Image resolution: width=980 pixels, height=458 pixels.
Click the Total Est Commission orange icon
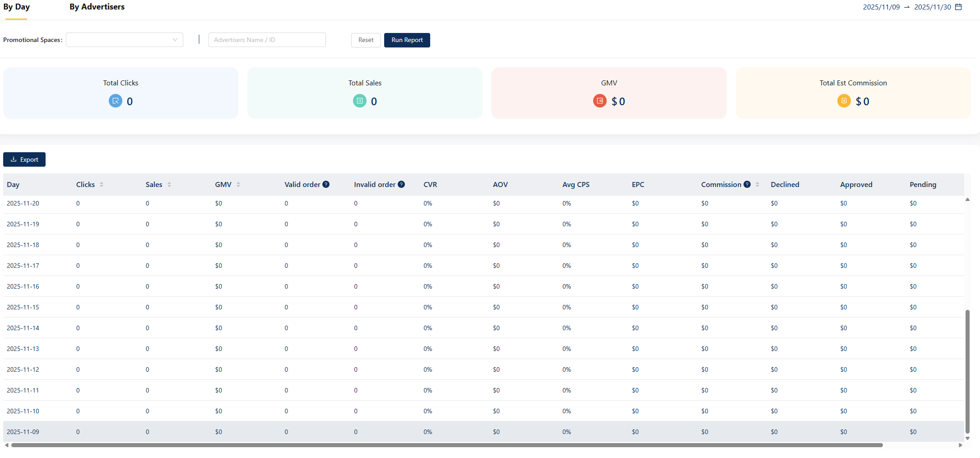(844, 101)
